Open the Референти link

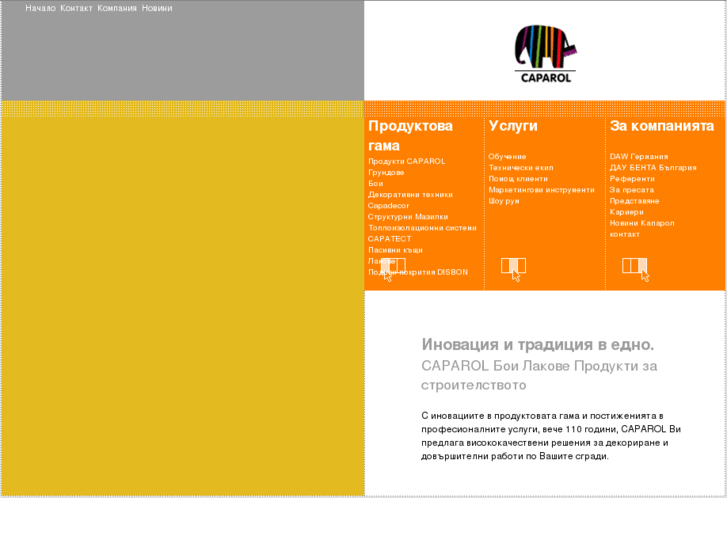(632, 179)
